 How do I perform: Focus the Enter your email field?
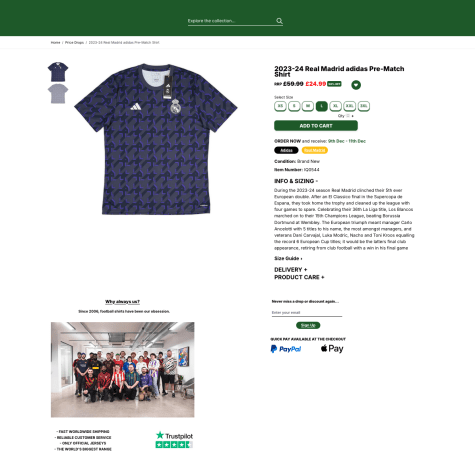[x=307, y=313]
